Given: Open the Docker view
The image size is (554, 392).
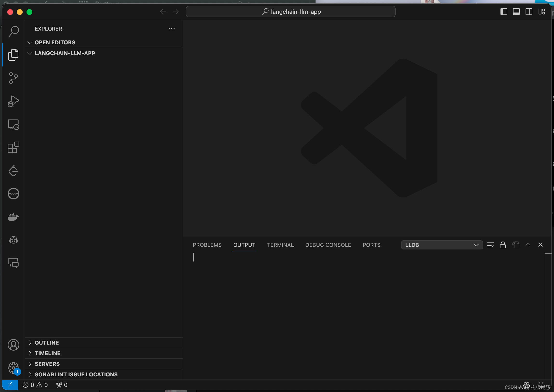Looking at the screenshot, I should tap(14, 217).
